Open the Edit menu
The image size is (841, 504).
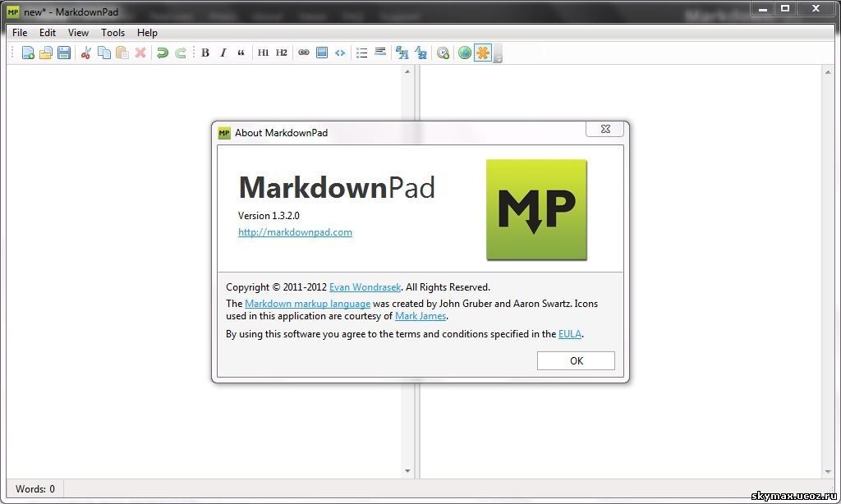coord(48,33)
